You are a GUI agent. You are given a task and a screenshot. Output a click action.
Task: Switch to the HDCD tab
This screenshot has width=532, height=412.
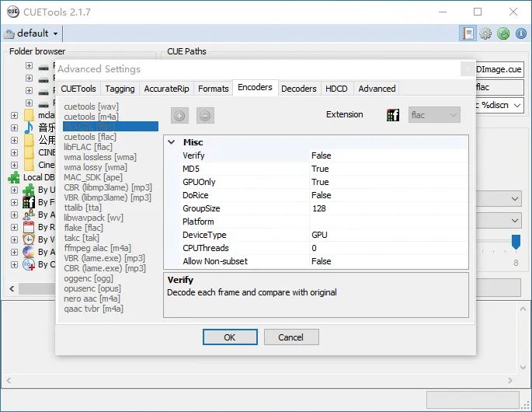[336, 89]
